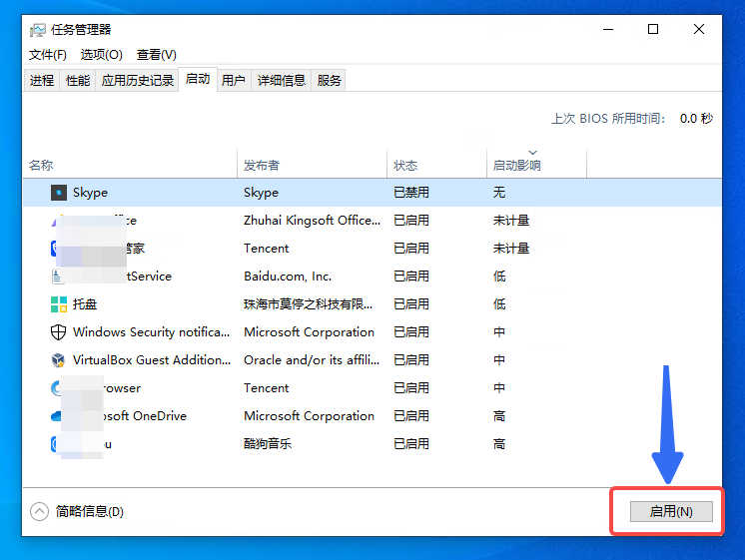Click the 已禁用 status of Skype

pyautogui.click(x=411, y=193)
